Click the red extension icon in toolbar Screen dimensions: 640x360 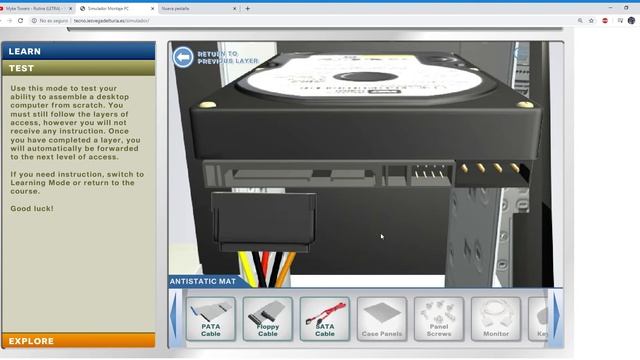605,20
